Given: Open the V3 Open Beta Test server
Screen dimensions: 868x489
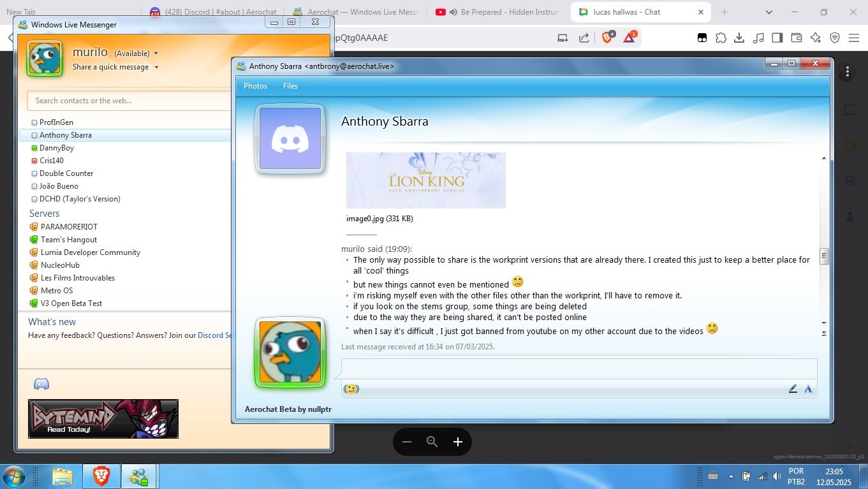Looking at the screenshot, I should pyautogui.click(x=71, y=303).
